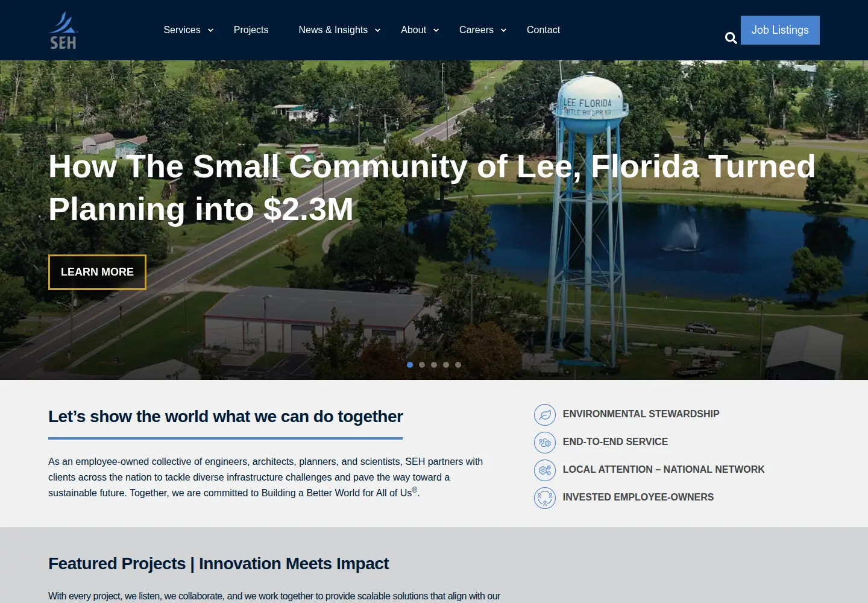The width and height of the screenshot is (868, 603).
Task: Click LOCAL ATTENTION – NATIONAL NETWORK text
Action: pyautogui.click(x=663, y=470)
